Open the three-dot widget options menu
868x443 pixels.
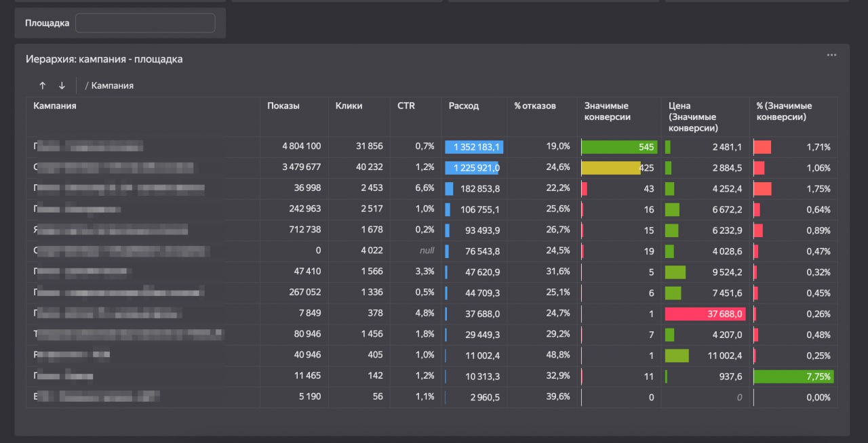831,55
